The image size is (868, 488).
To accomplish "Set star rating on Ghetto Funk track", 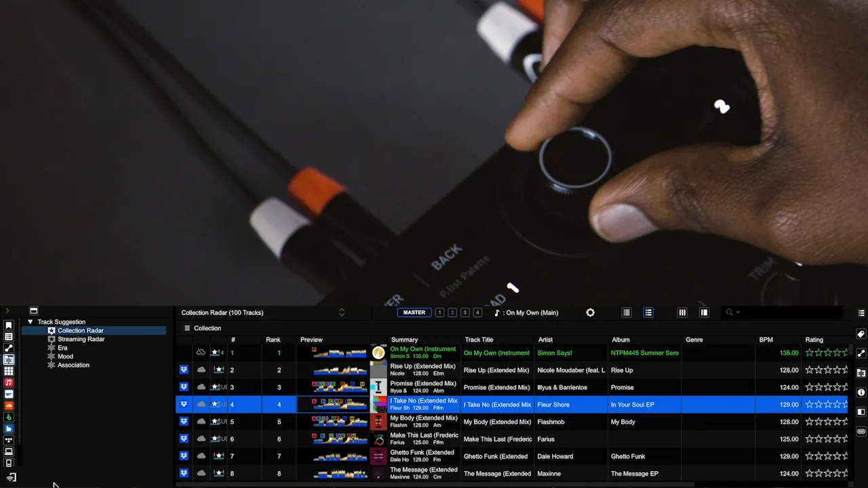I will click(x=826, y=456).
